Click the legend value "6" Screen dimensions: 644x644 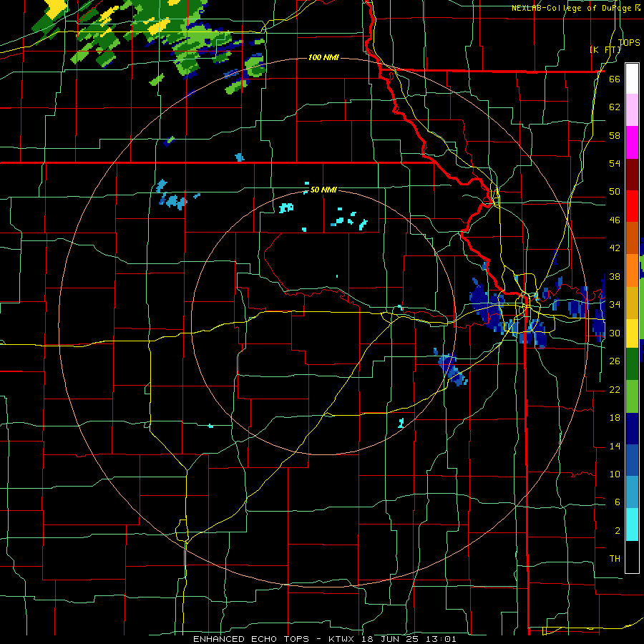click(x=617, y=502)
